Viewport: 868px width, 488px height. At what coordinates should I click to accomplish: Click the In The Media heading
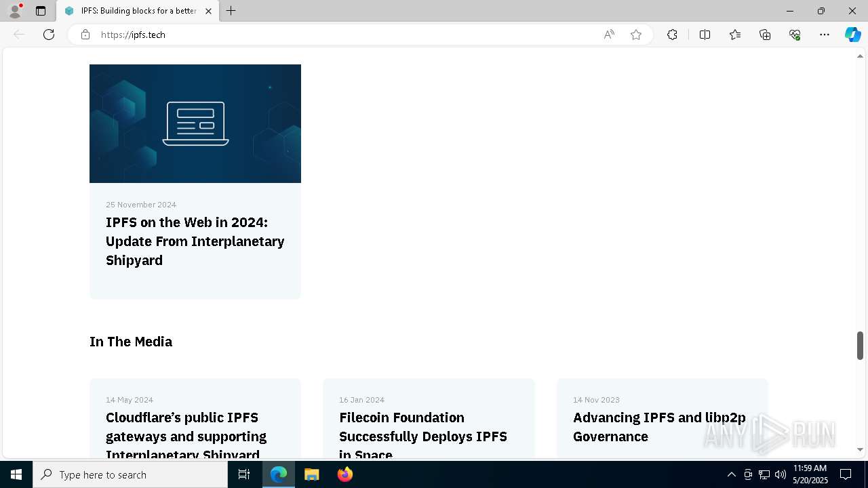pos(131,342)
